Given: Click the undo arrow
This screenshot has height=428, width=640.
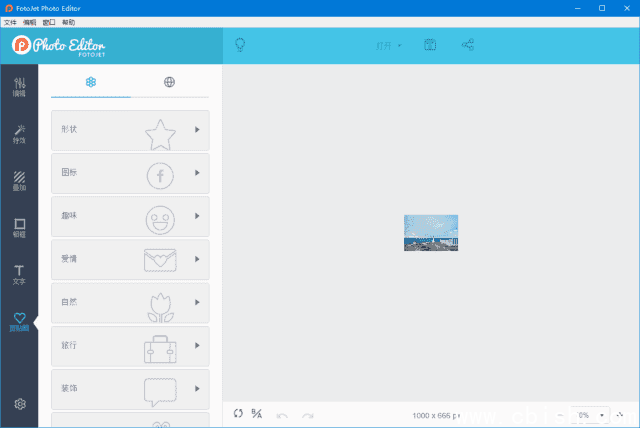Looking at the screenshot, I should tap(282, 416).
